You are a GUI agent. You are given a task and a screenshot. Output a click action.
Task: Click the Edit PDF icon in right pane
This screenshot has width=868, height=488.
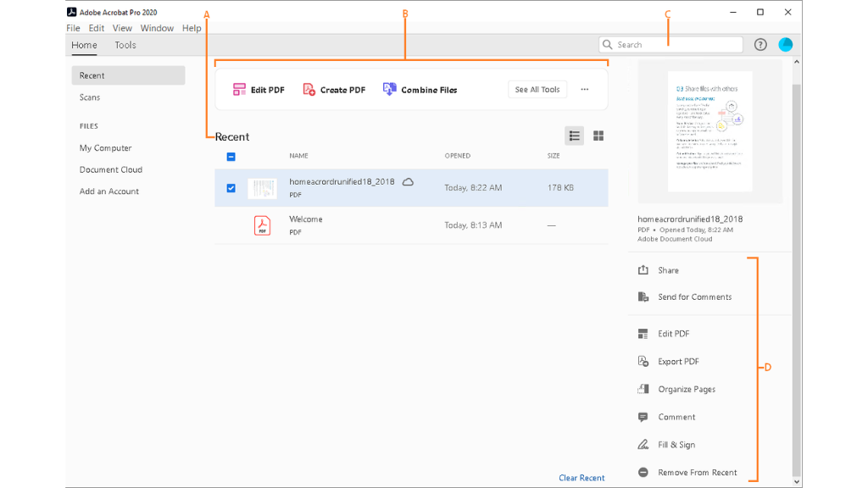pos(643,334)
